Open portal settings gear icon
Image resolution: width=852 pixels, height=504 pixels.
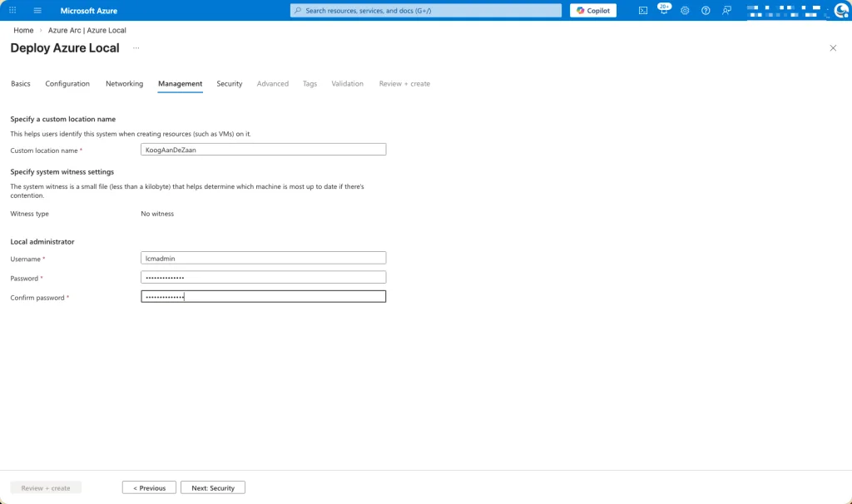coord(685,11)
